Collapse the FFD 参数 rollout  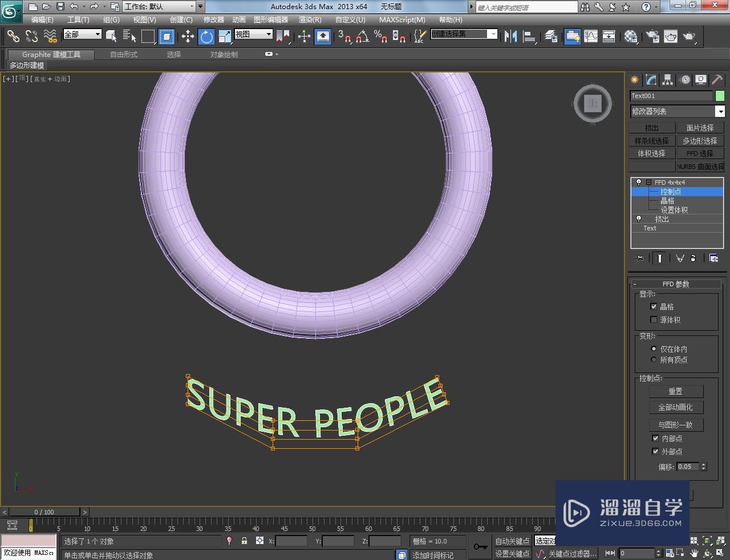(x=634, y=284)
